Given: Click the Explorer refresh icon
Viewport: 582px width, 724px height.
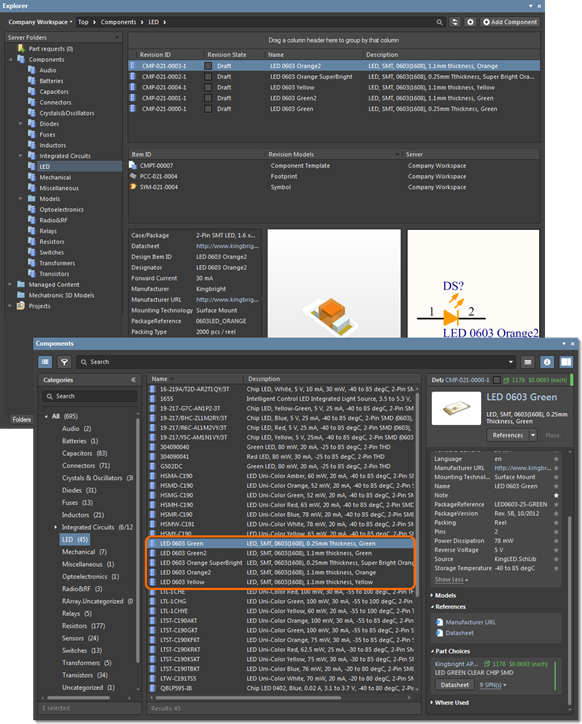Looking at the screenshot, I should (455, 22).
